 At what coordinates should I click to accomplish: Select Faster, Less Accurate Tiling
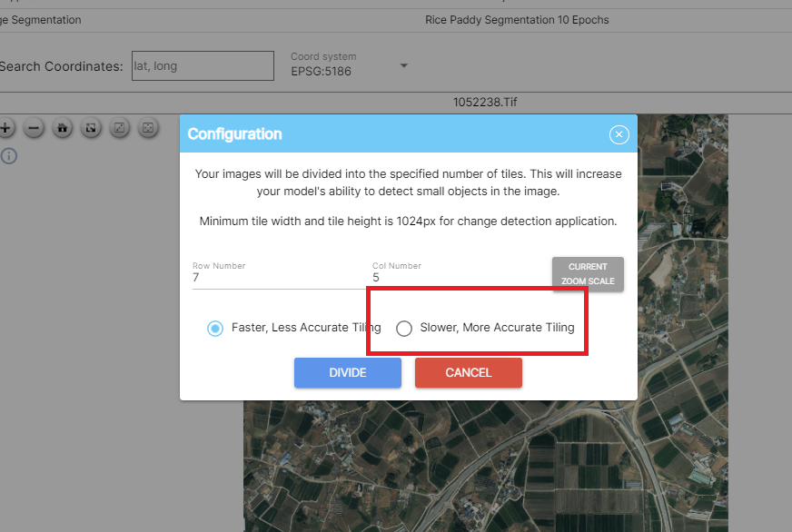(x=215, y=328)
